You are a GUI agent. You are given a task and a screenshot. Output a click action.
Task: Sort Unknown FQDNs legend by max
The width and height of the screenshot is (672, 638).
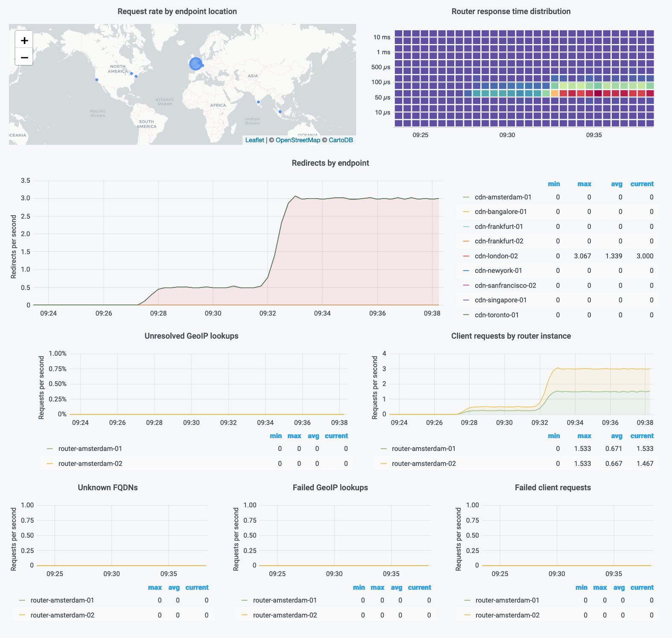click(155, 588)
